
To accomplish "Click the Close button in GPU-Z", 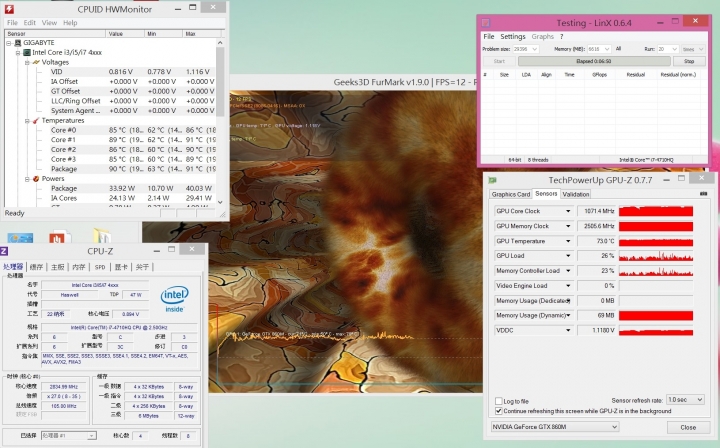I will click(688, 427).
